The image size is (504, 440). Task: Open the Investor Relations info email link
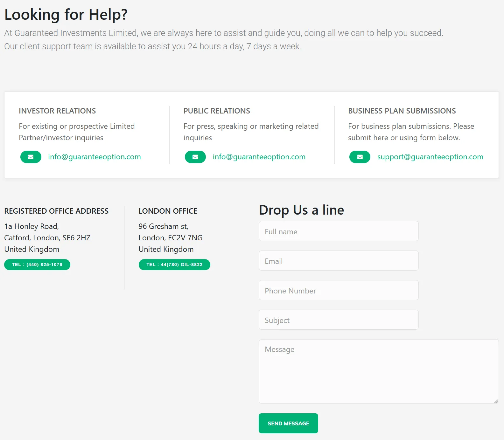[94, 157]
